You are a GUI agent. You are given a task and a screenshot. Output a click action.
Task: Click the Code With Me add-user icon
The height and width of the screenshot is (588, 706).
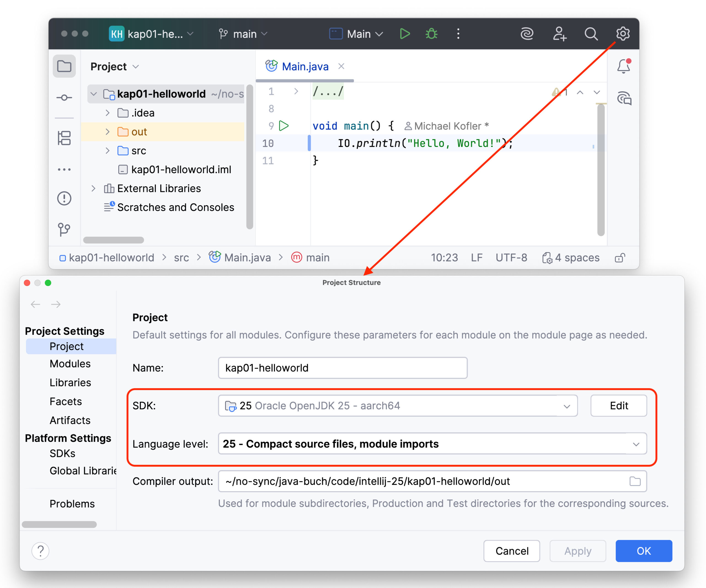tap(560, 34)
